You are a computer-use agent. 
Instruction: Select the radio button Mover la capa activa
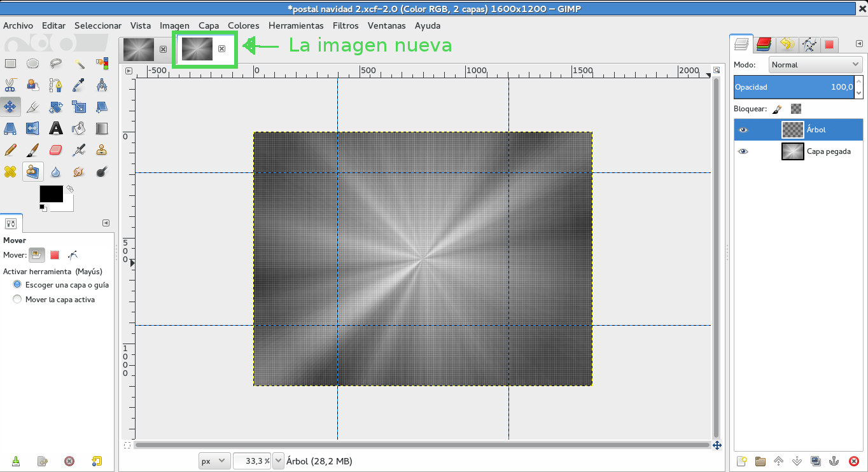tap(18, 299)
